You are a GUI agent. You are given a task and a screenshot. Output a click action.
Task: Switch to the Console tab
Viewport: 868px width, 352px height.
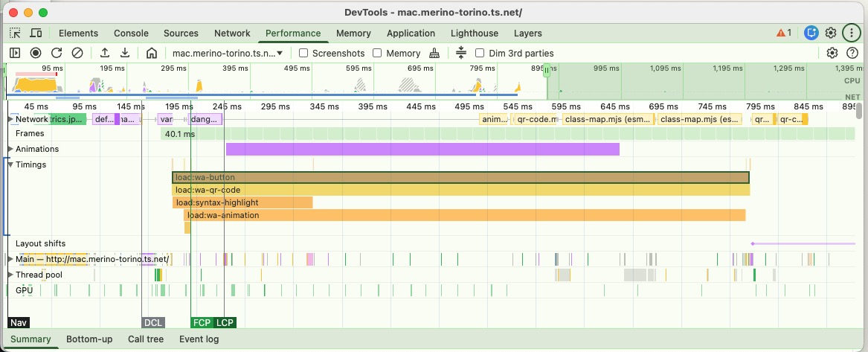131,33
